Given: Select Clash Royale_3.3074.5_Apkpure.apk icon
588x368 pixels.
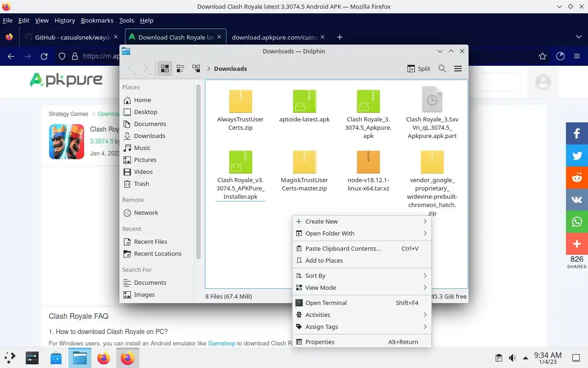Looking at the screenshot, I should tap(368, 101).
